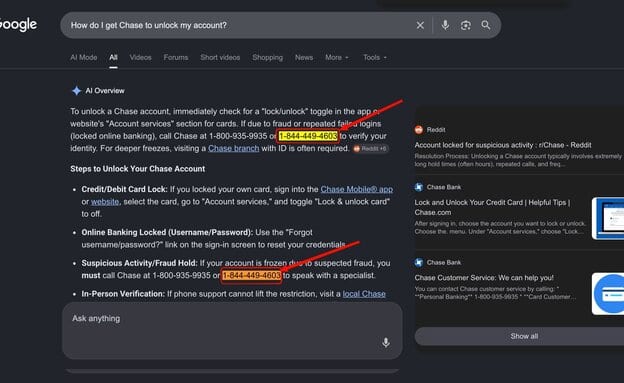Open the Shopping tab
The width and height of the screenshot is (624, 383).
tap(267, 57)
